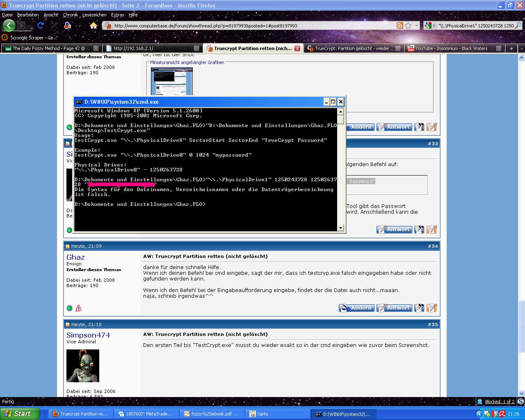Open the Extras menu

[117, 15]
